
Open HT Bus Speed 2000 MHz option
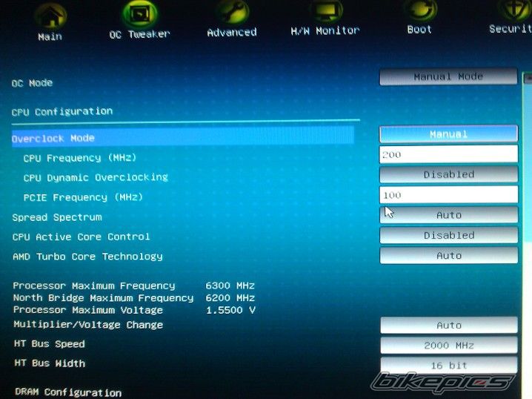pyautogui.click(x=449, y=346)
